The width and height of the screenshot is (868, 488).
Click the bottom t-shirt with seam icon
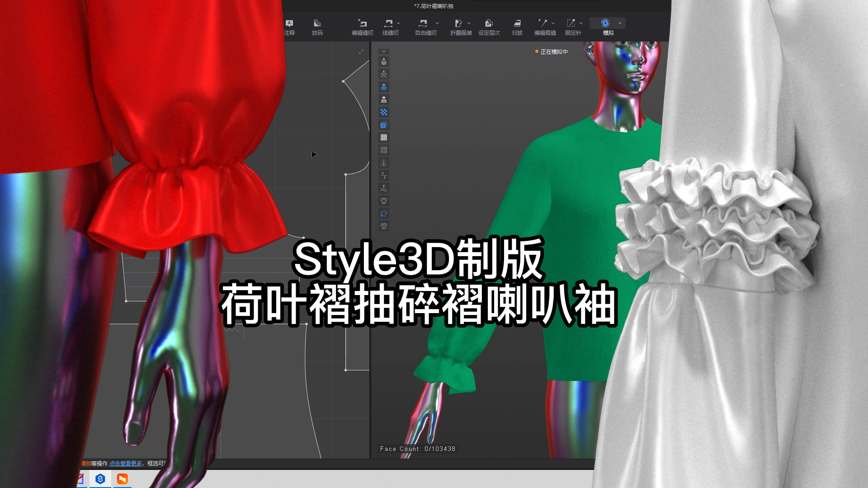pos(384,226)
